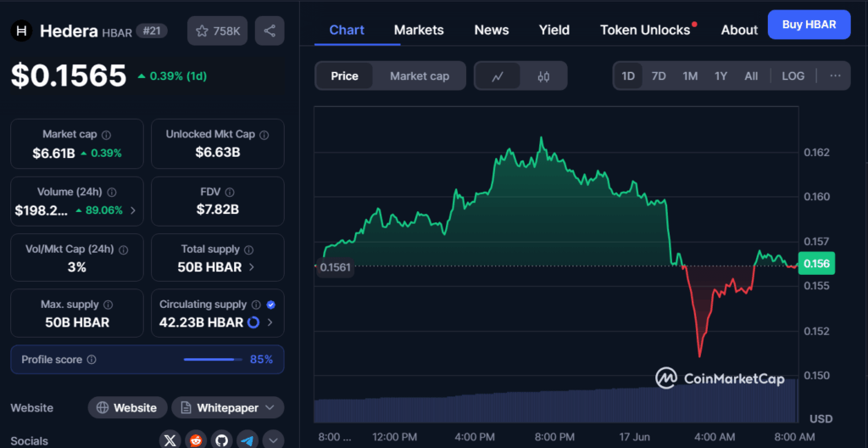The height and width of the screenshot is (448, 868).
Task: Click the $6.61B market cap value
Action: click(x=53, y=153)
